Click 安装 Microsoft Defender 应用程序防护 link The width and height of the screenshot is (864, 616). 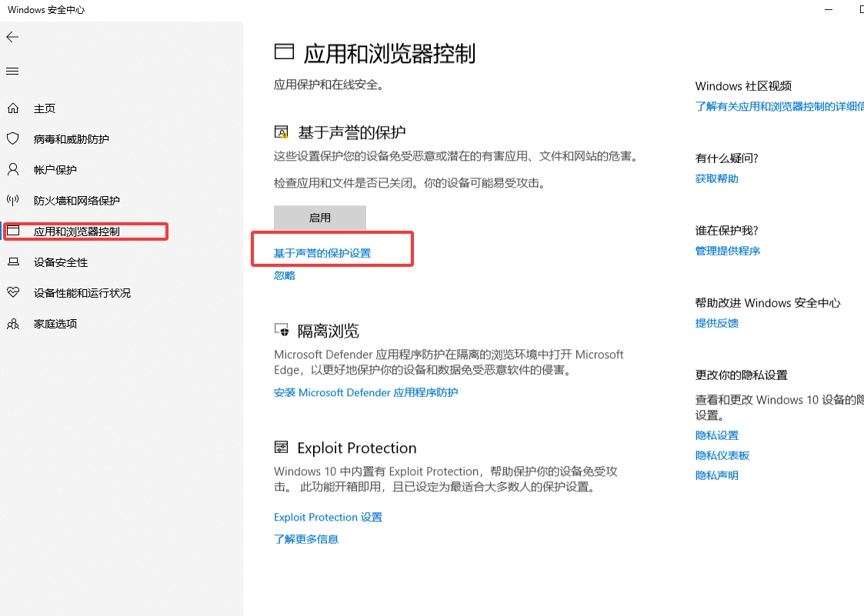click(366, 393)
